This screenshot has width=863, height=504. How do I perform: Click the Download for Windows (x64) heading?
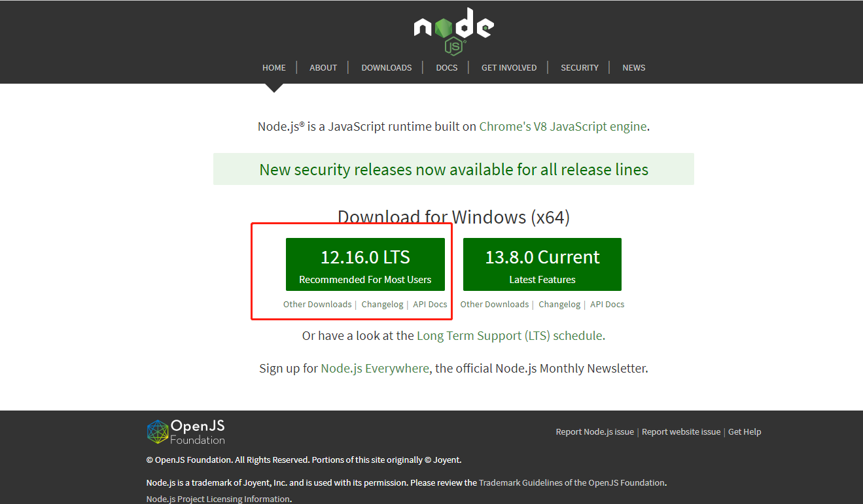tap(453, 217)
